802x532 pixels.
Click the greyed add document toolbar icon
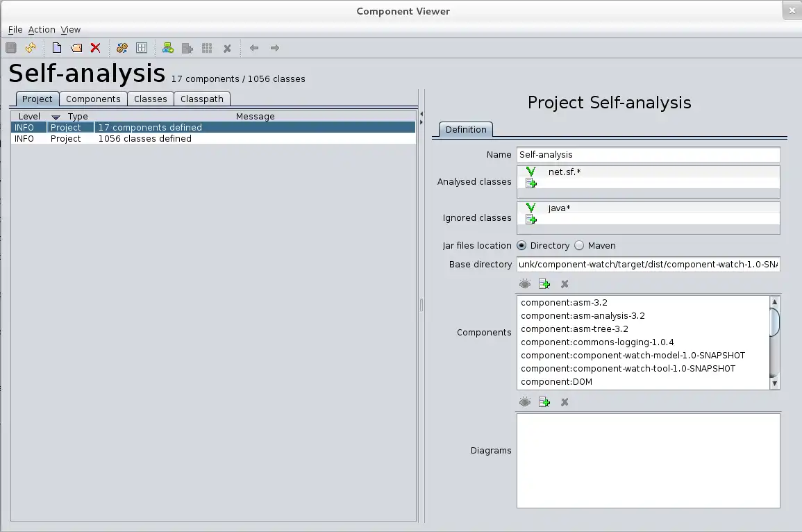pos(187,48)
